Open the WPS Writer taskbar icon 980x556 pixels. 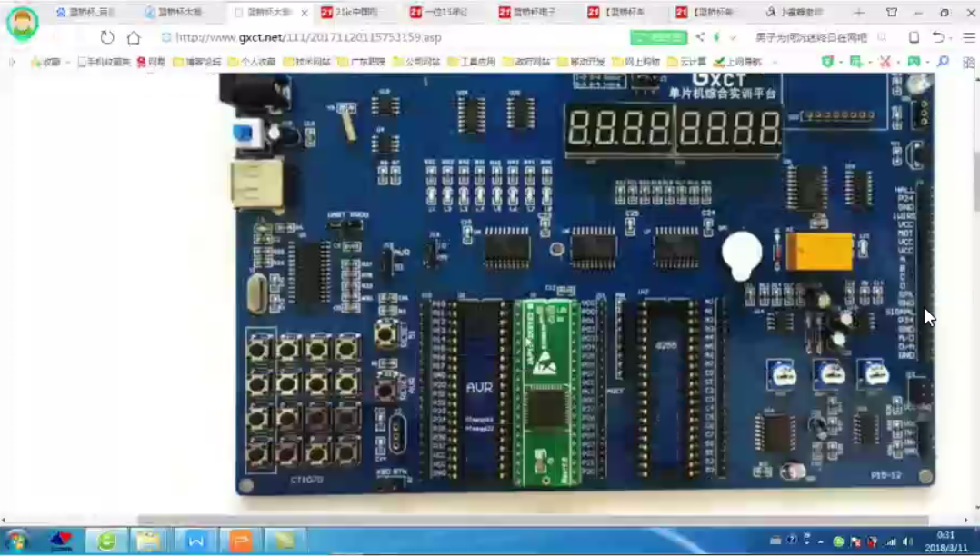(x=195, y=541)
